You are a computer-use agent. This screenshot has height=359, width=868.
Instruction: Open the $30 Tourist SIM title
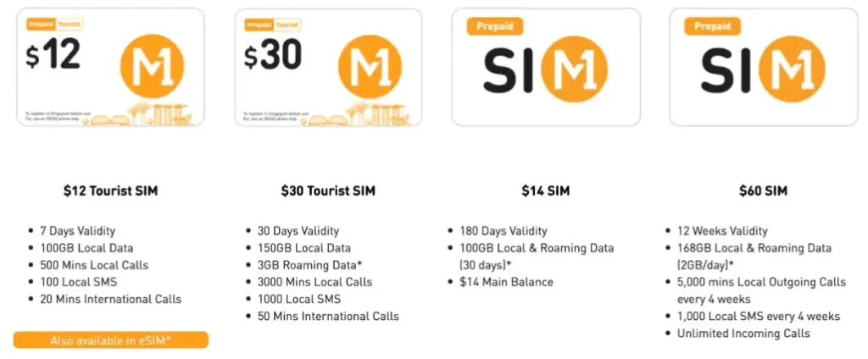tap(328, 191)
